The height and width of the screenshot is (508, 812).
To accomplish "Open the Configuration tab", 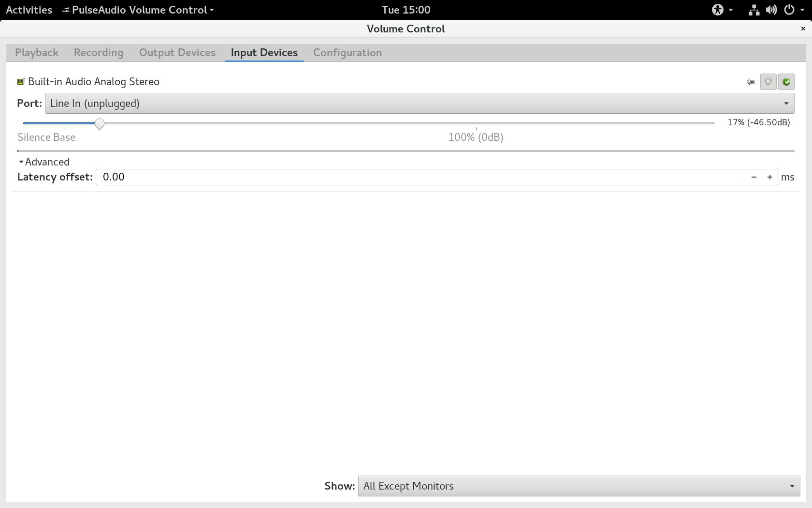I will 348,53.
